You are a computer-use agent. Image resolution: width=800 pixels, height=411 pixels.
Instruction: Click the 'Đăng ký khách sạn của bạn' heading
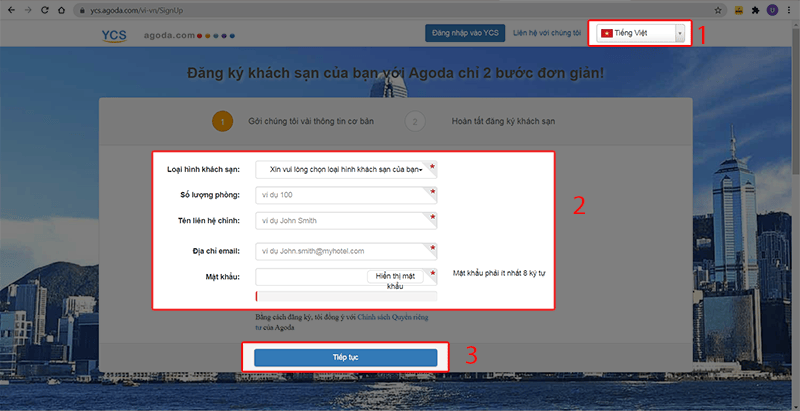click(x=395, y=73)
